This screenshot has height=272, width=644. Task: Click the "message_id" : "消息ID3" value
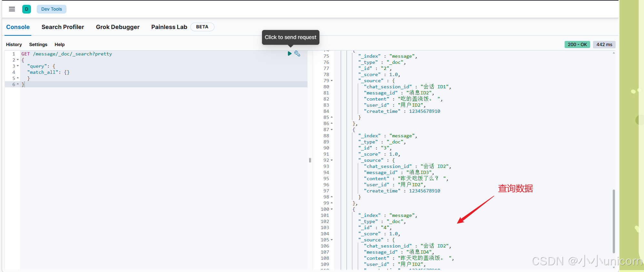[420, 172]
